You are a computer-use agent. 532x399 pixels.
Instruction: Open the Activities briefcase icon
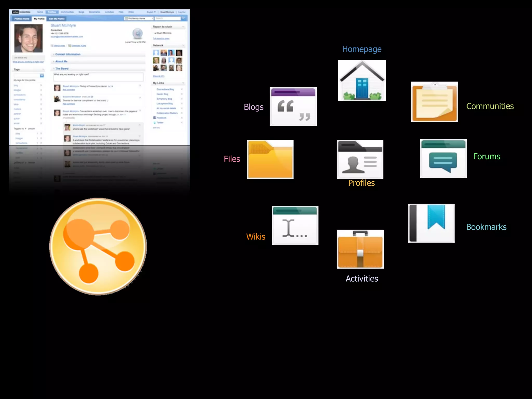click(x=360, y=249)
